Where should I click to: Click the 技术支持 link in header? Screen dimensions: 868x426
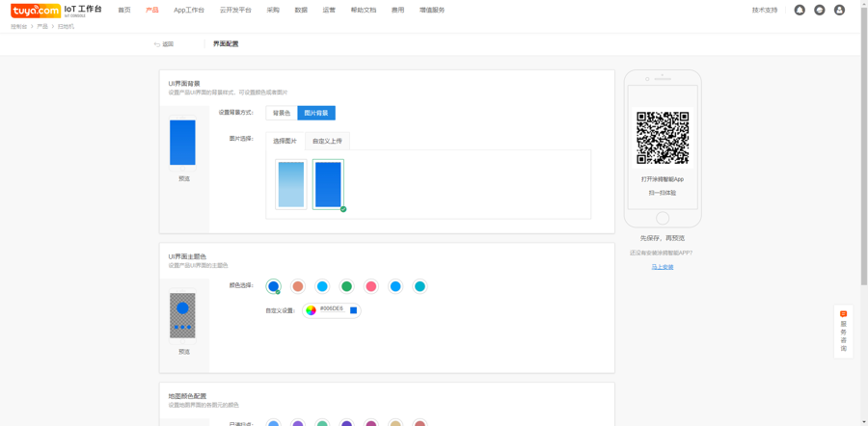point(765,10)
